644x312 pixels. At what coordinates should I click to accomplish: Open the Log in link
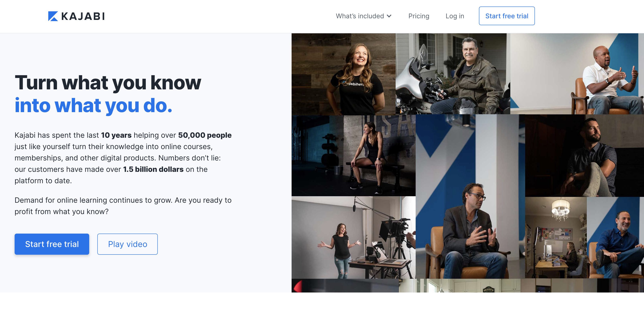coord(455,16)
